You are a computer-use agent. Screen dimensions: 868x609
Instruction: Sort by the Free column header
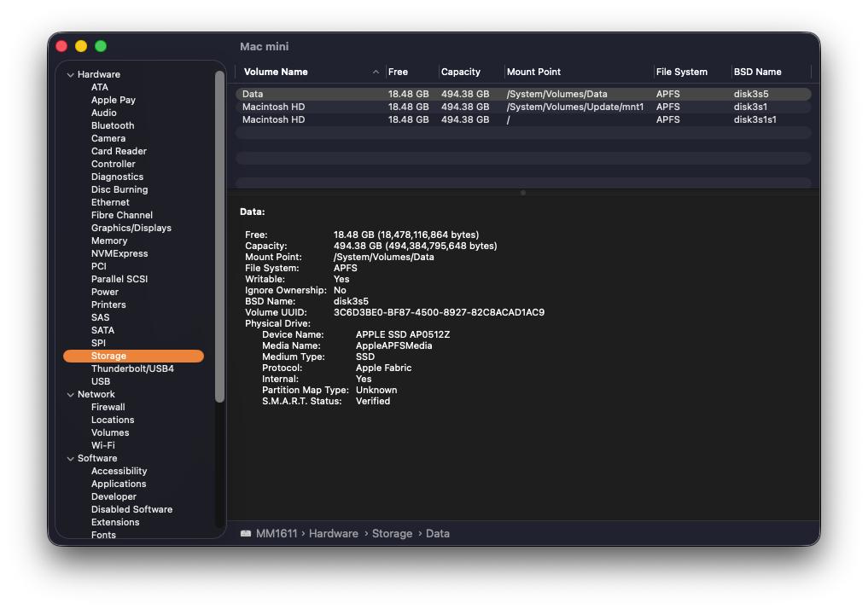(x=399, y=72)
